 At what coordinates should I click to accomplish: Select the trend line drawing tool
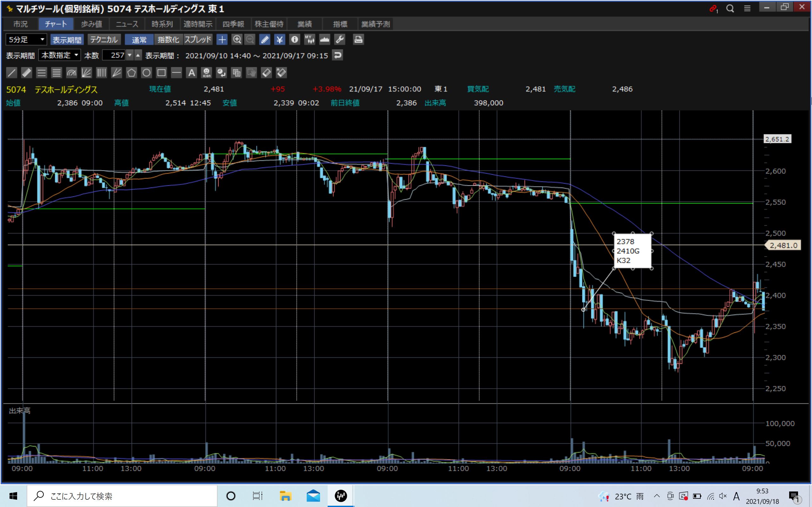pyautogui.click(x=11, y=73)
